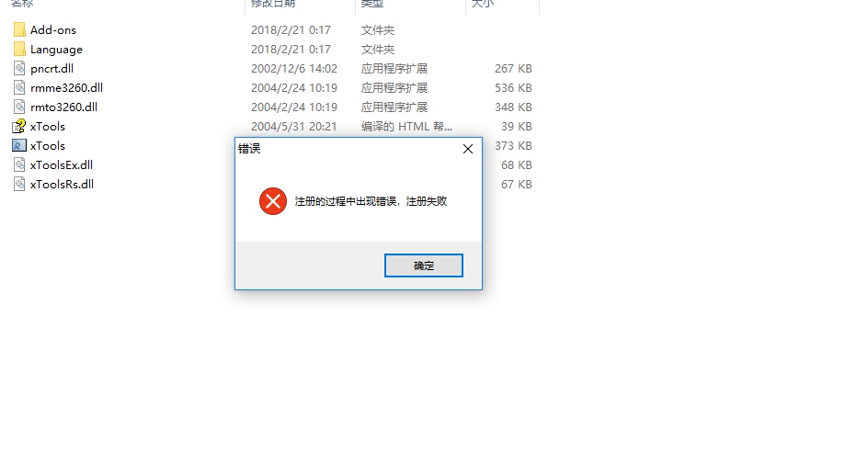868x463 pixels.
Task: Click the xToolsRs.dll 67 KB size cell
Action: click(517, 185)
